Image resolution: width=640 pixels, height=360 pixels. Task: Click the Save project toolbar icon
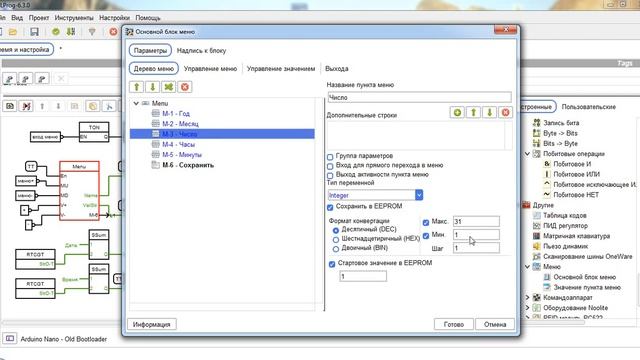tap(34, 32)
